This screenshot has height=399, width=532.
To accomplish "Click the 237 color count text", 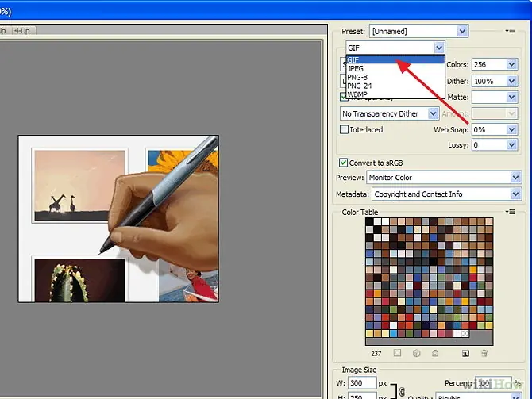I will coord(376,354).
